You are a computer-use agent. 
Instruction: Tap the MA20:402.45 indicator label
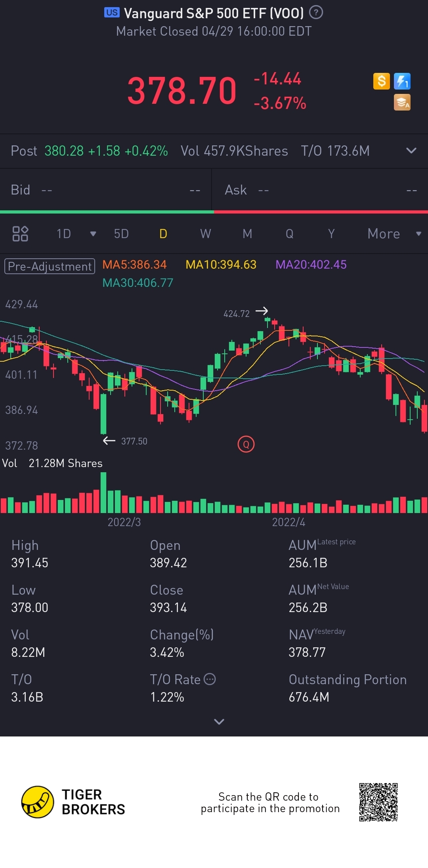pyautogui.click(x=311, y=265)
